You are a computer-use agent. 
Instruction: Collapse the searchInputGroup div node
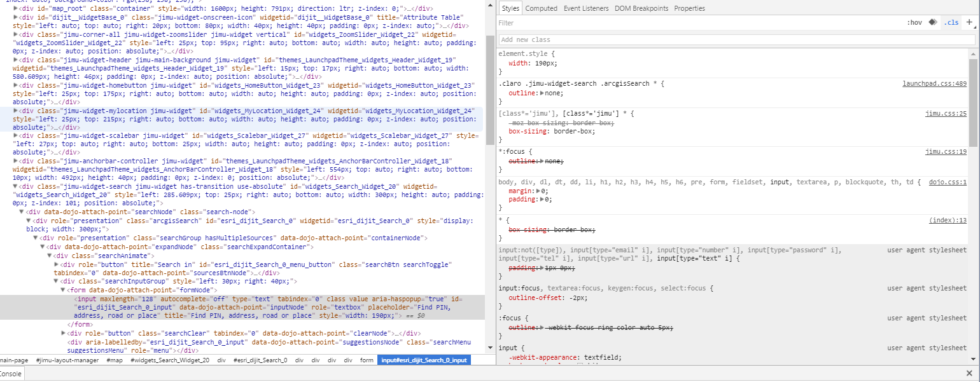point(56,281)
